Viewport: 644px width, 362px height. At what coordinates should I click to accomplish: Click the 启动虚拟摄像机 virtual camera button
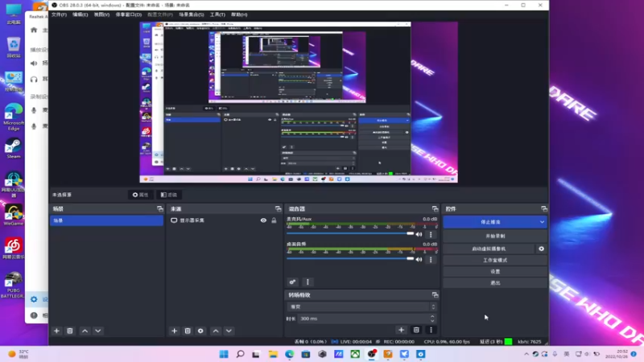click(x=489, y=249)
